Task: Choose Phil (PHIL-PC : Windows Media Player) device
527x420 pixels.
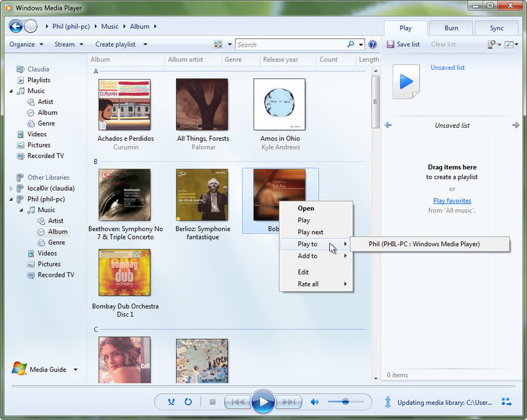Action: (424, 244)
